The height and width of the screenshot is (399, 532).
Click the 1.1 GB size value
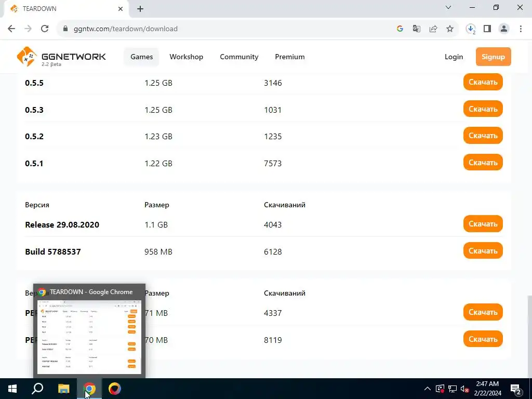click(x=156, y=224)
